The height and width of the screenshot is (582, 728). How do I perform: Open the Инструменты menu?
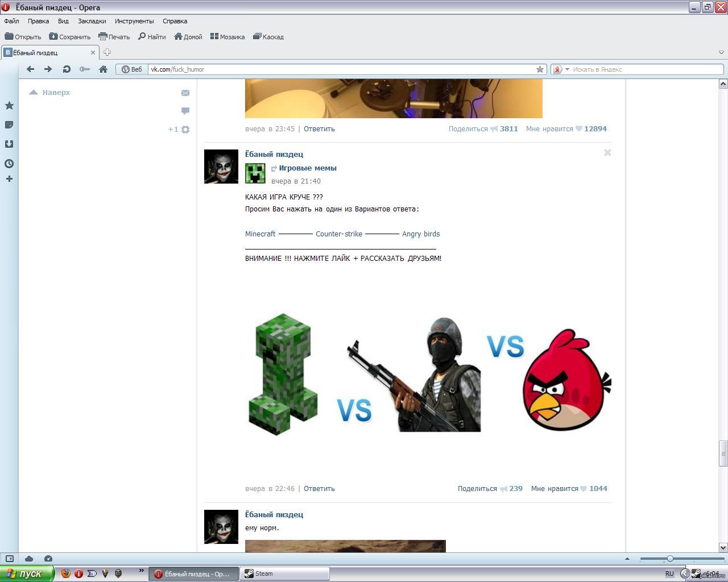tap(134, 21)
